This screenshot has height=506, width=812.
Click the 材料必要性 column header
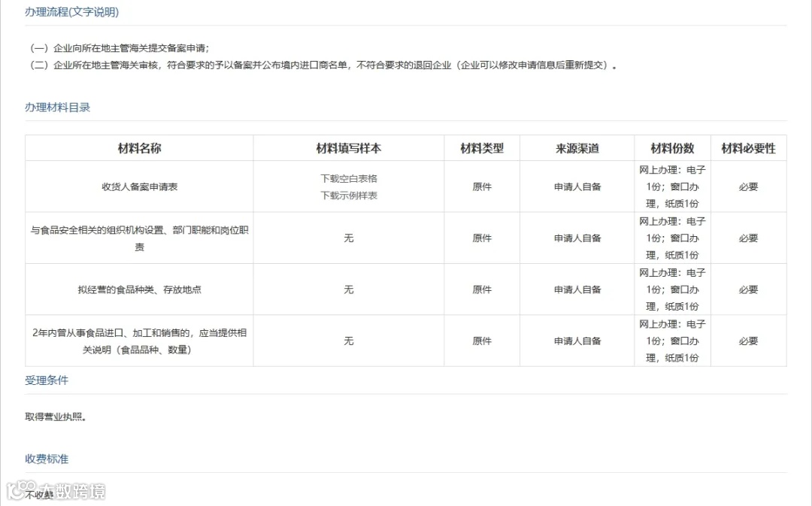pos(748,147)
